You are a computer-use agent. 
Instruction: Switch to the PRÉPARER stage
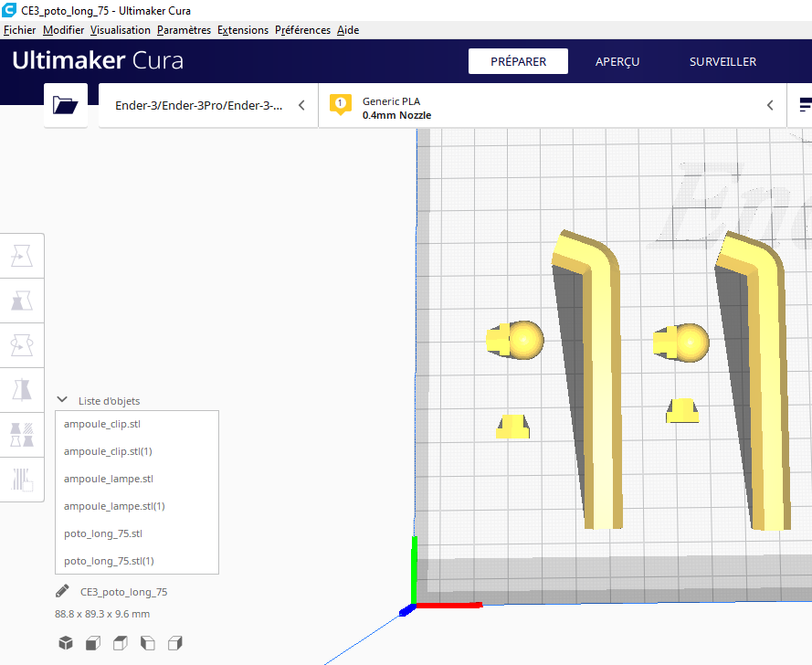[x=519, y=61]
